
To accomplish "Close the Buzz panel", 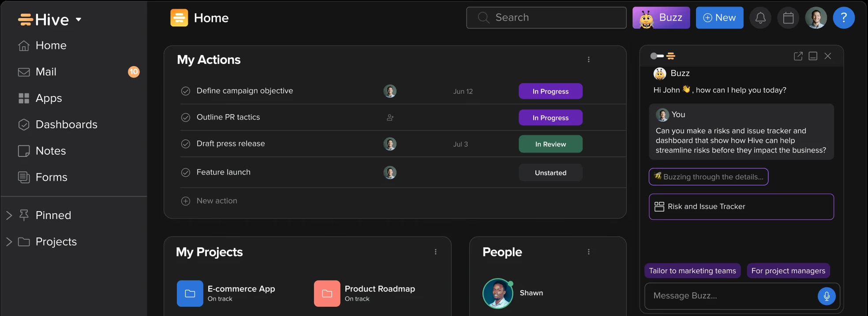I will (x=828, y=56).
